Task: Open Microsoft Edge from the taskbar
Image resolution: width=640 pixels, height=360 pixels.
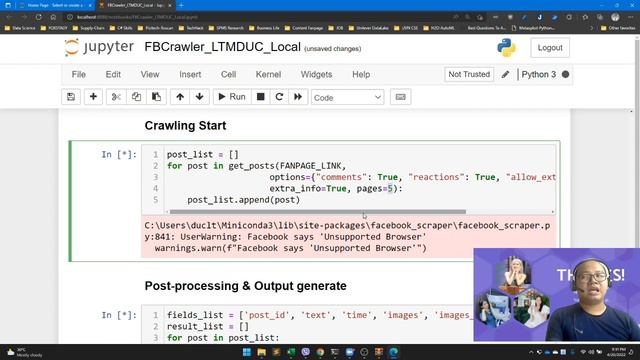Action: (393, 352)
